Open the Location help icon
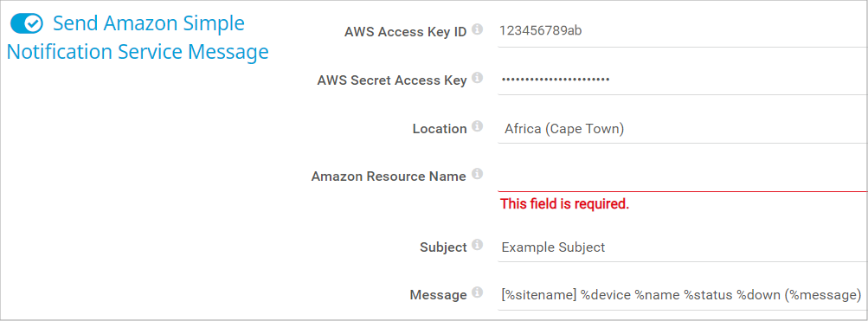The width and height of the screenshot is (868, 321). [x=477, y=126]
